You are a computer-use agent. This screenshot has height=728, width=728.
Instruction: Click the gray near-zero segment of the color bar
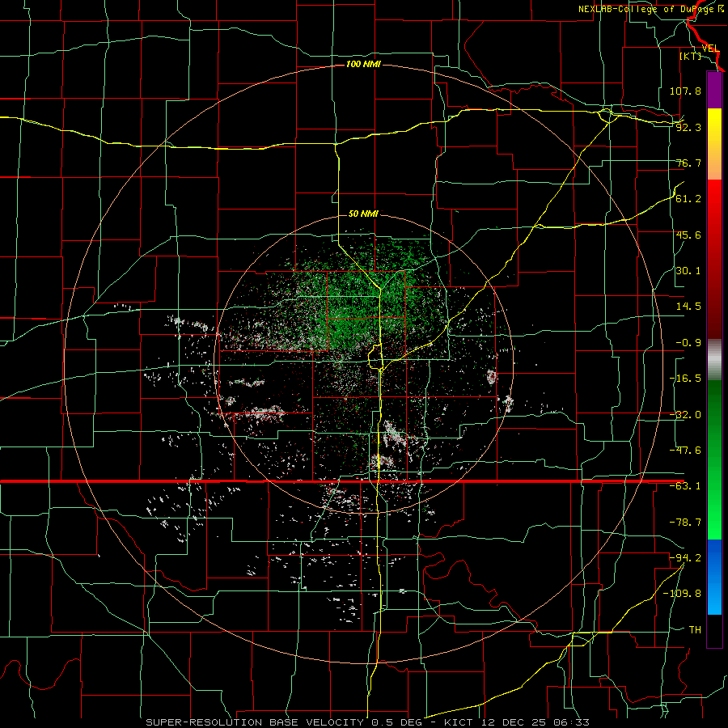[x=714, y=360]
